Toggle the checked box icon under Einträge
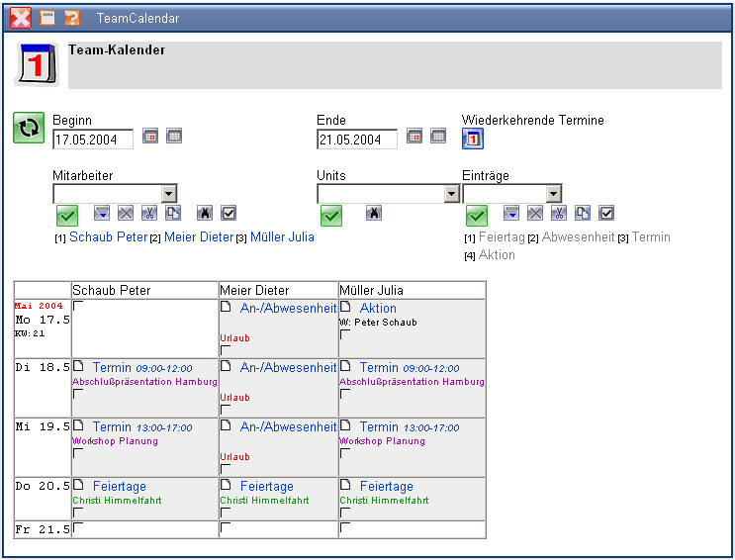 coord(607,213)
